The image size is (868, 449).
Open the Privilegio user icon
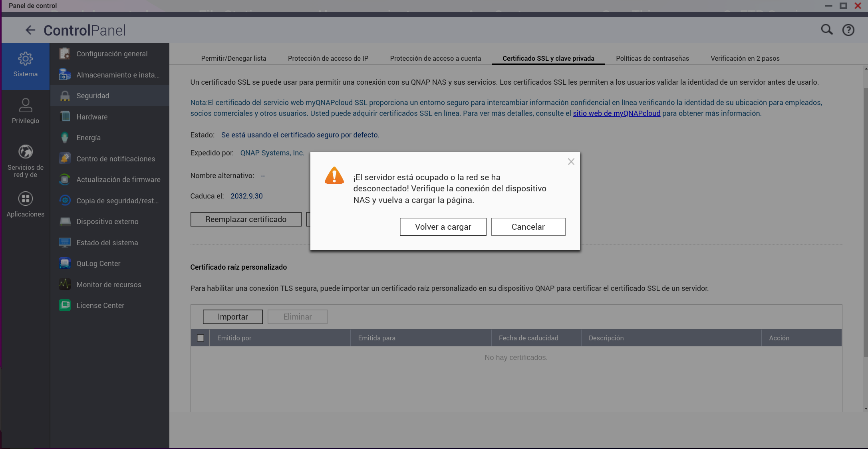coord(26,105)
